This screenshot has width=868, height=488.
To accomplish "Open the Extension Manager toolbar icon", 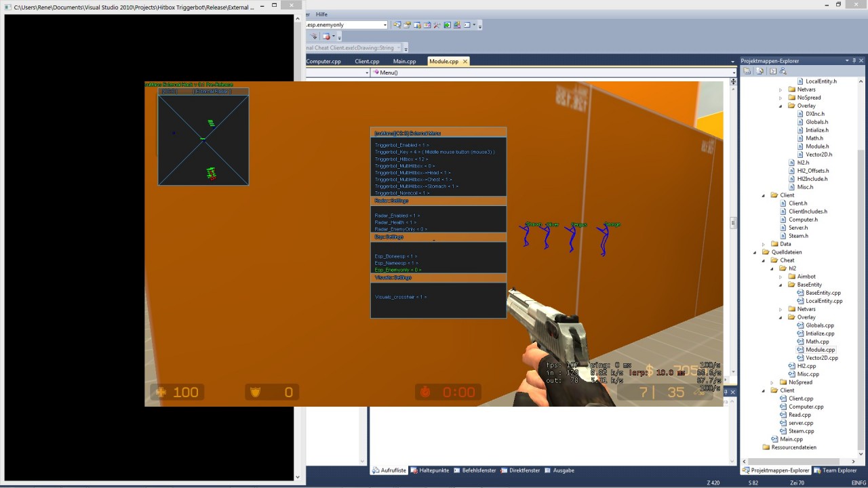I will 457,25.
